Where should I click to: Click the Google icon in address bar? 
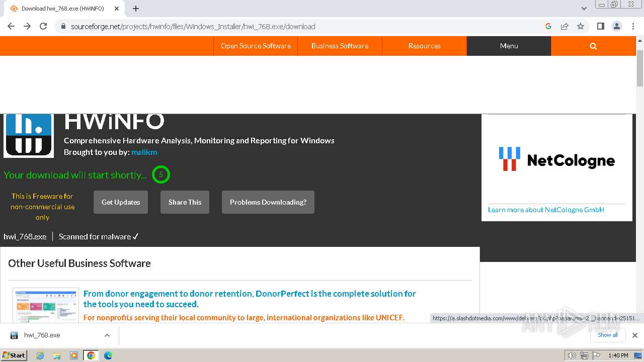548,26
